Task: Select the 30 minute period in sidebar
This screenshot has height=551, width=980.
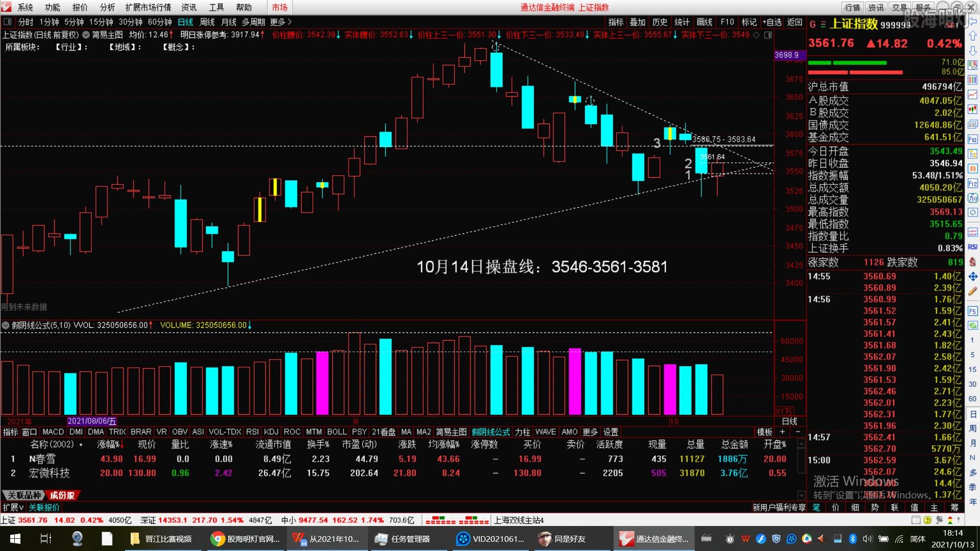Action: click(x=972, y=384)
